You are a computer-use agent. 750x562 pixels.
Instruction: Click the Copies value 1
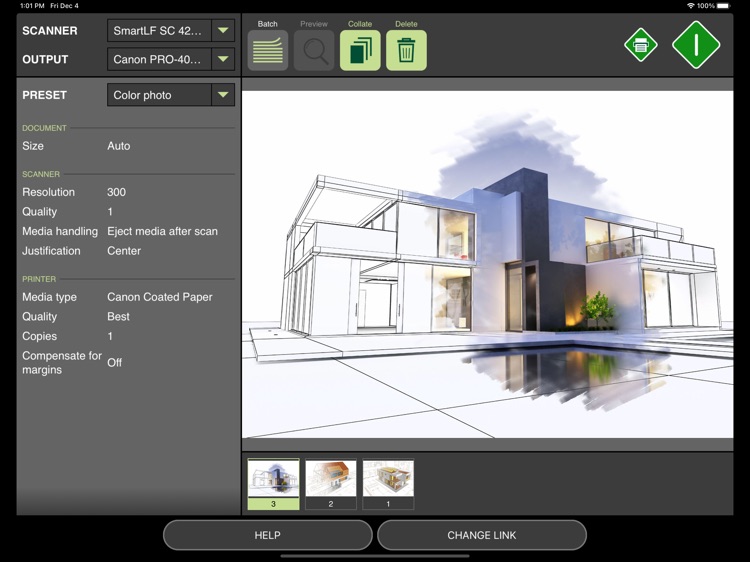point(110,336)
